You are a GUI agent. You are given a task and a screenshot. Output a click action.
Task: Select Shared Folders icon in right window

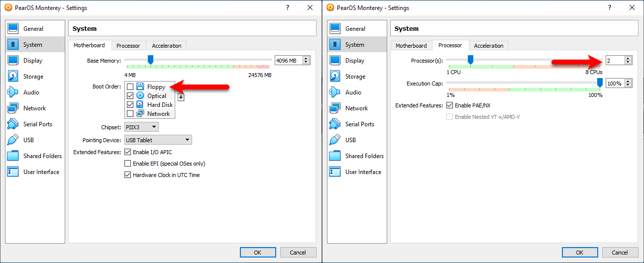click(335, 156)
